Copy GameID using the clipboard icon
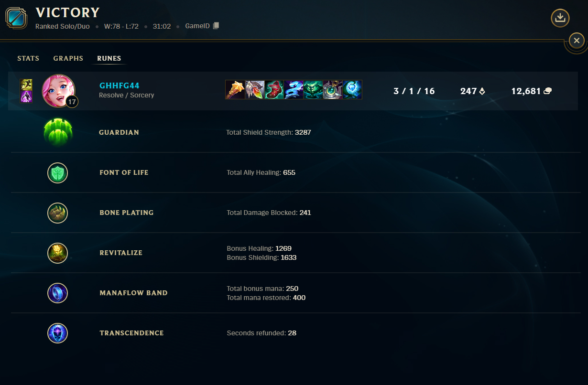Viewport: 588px width, 385px height. tap(216, 26)
